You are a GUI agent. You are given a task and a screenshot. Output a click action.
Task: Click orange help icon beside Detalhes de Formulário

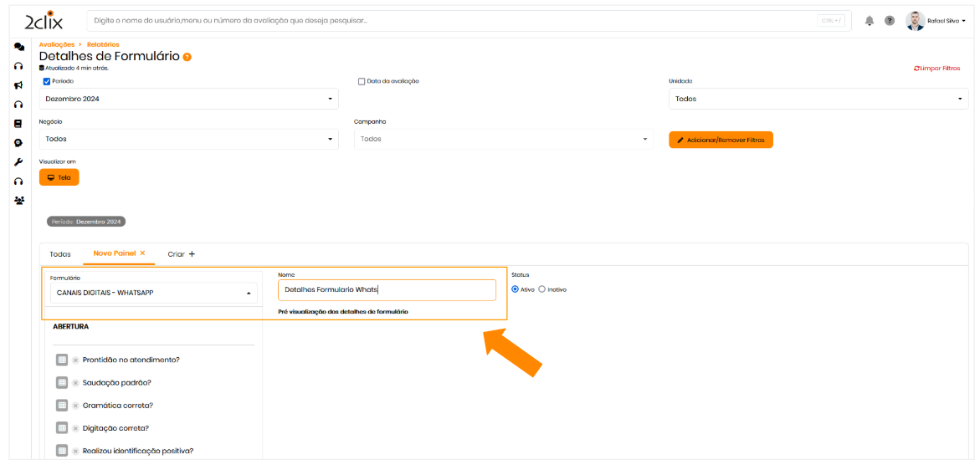[187, 57]
